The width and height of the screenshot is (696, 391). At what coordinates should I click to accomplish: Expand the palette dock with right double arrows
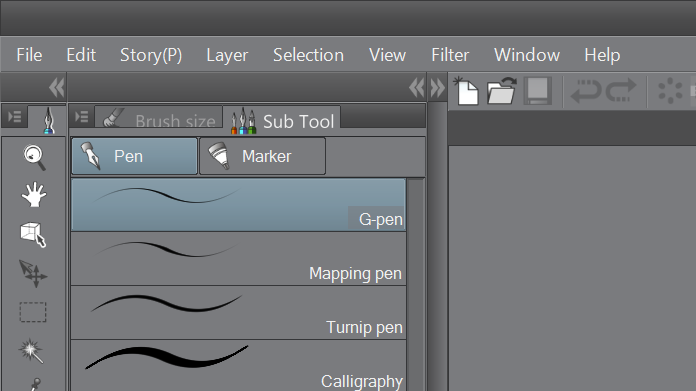tap(437, 87)
